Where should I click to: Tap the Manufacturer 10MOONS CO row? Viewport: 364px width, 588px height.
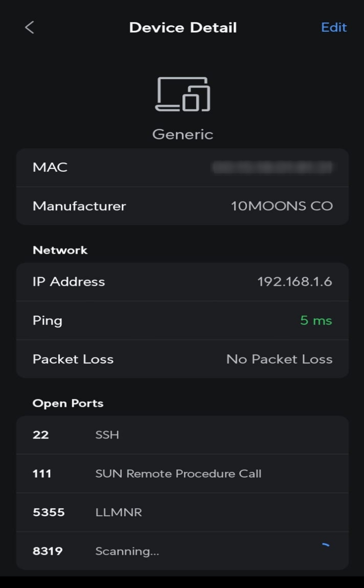[x=183, y=206]
